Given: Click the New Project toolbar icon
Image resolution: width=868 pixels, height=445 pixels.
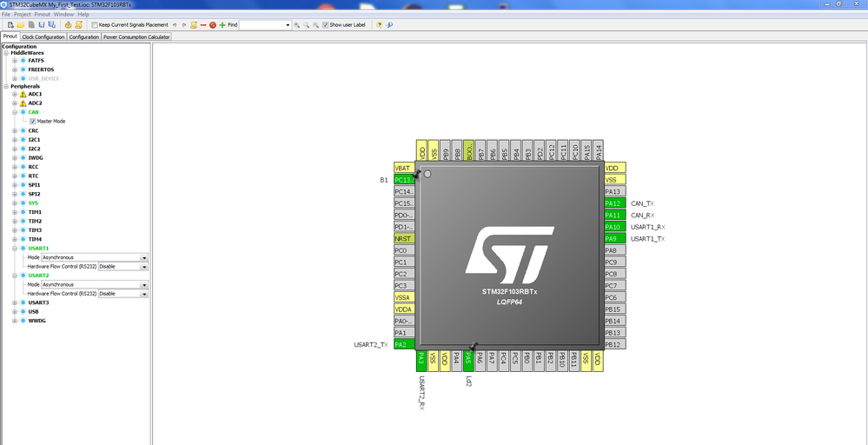Looking at the screenshot, I should [10, 25].
